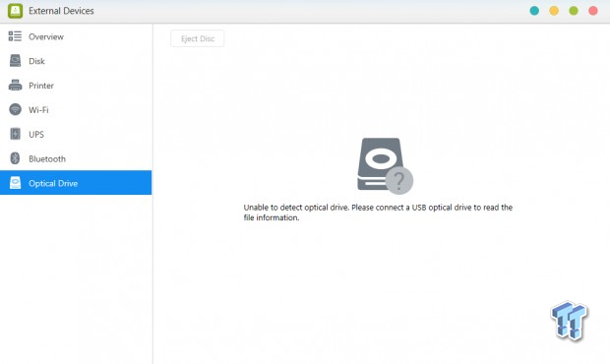Click the External Devices app icon
The width and height of the screenshot is (610, 364).
click(x=15, y=11)
